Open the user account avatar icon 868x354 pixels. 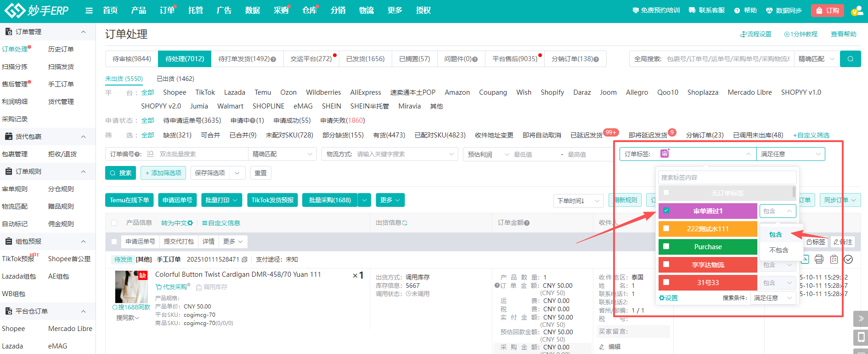point(857,11)
